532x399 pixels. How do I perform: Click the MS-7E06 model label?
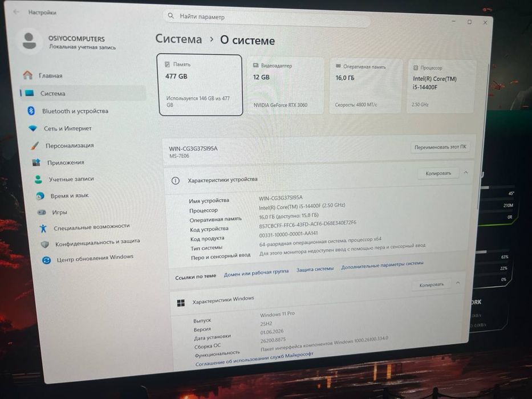click(x=179, y=156)
